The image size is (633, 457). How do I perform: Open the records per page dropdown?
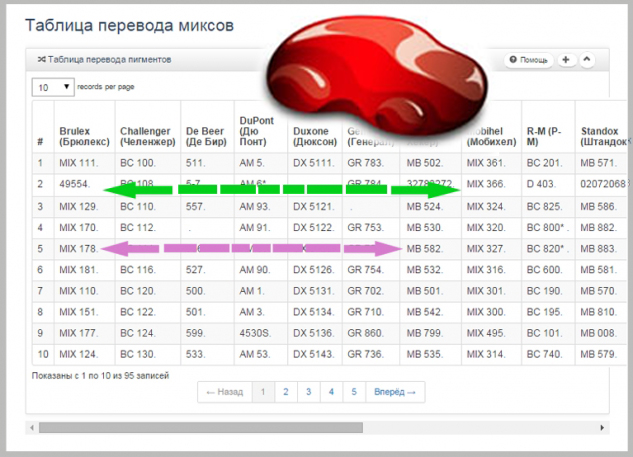[53, 87]
